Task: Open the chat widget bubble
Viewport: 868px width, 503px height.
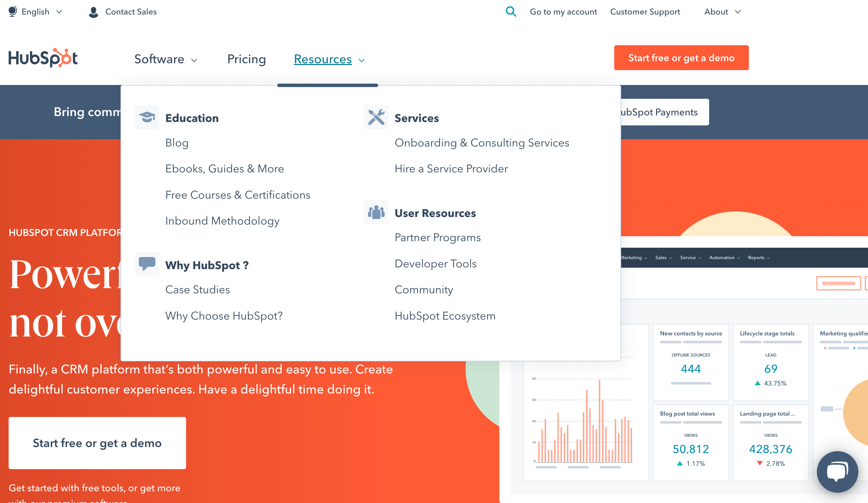Action: point(837,472)
